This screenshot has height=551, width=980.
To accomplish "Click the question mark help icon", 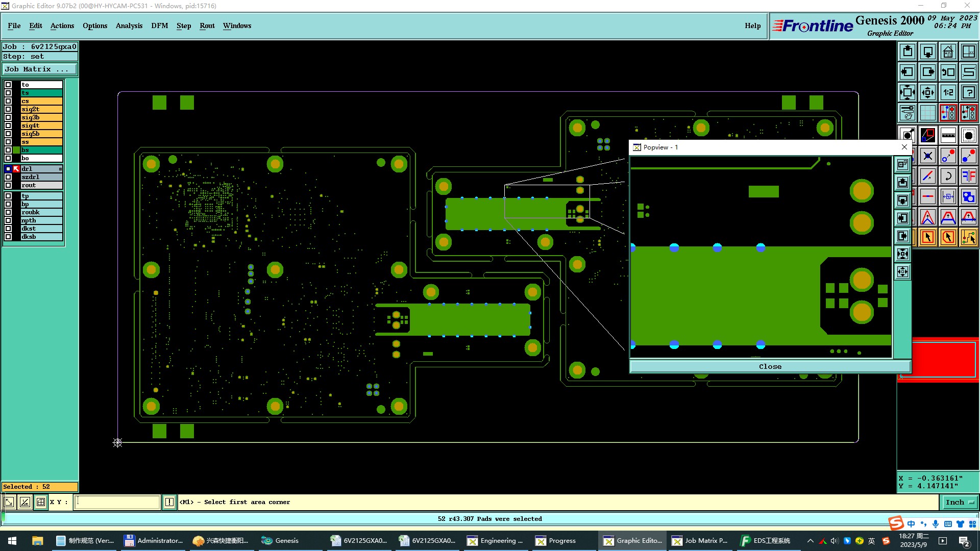I will pyautogui.click(x=968, y=92).
